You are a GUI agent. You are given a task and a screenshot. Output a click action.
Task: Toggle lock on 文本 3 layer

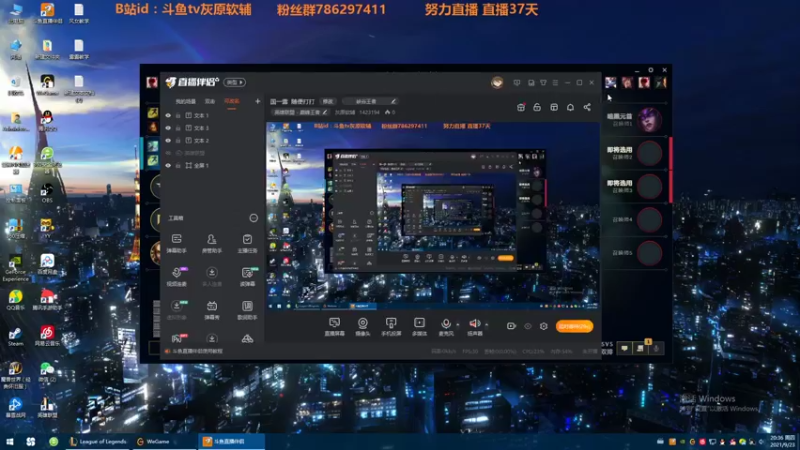(x=178, y=128)
